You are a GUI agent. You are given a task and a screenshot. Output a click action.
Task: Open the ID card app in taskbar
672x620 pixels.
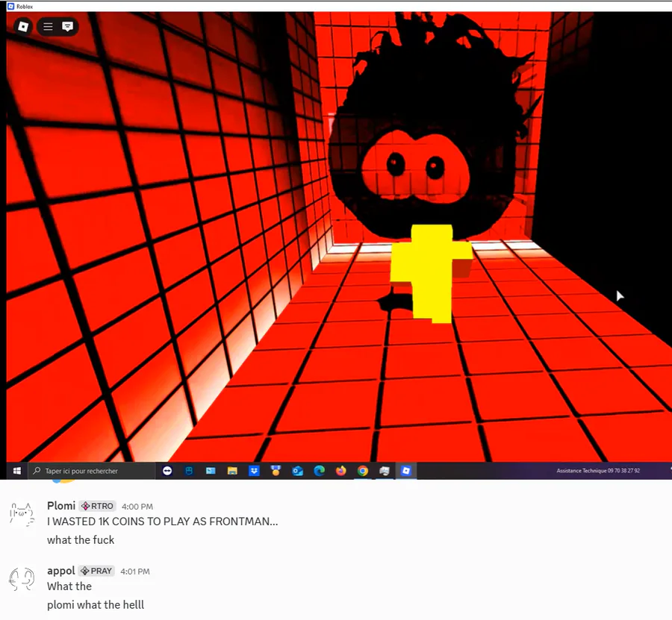(x=211, y=471)
